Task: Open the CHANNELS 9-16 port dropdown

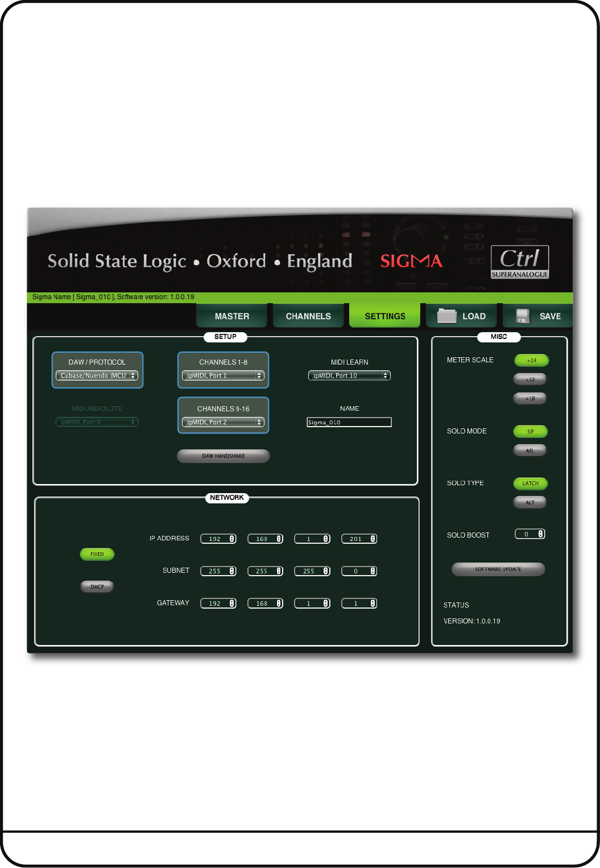Action: (x=223, y=422)
